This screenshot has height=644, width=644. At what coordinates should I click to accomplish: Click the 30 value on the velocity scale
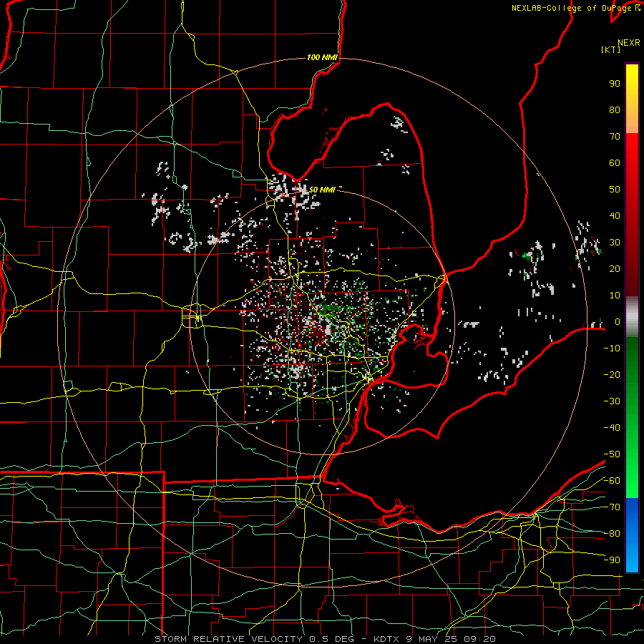(x=615, y=243)
